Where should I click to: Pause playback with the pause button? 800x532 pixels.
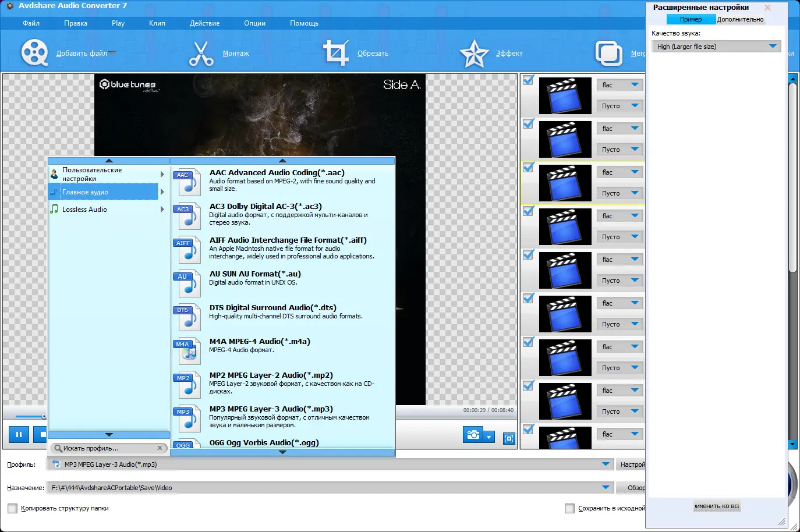click(19, 434)
